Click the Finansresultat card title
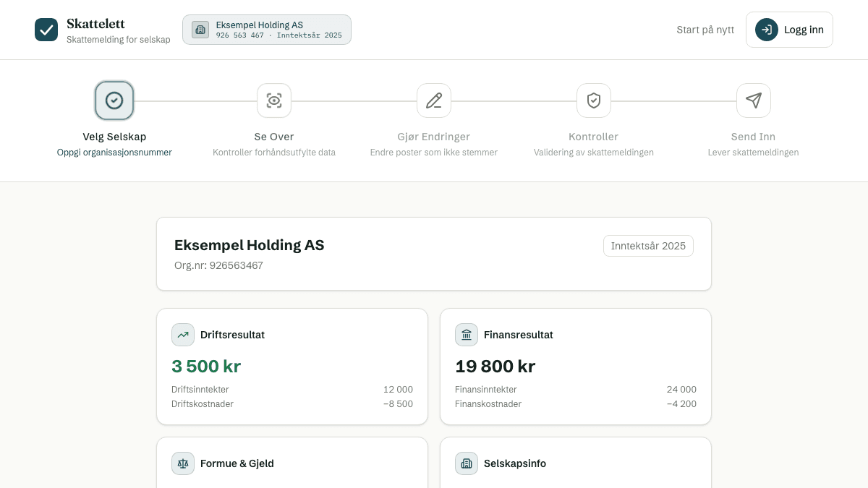 coord(519,335)
